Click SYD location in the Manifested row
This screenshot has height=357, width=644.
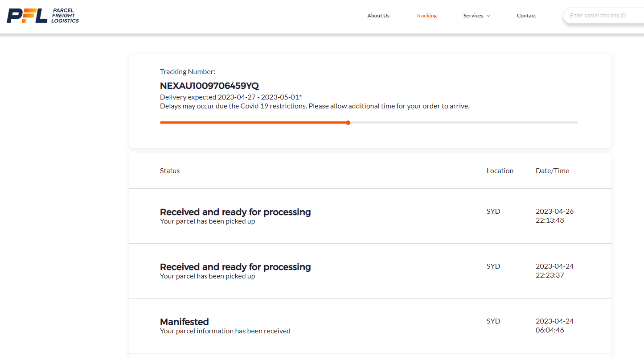click(x=493, y=321)
